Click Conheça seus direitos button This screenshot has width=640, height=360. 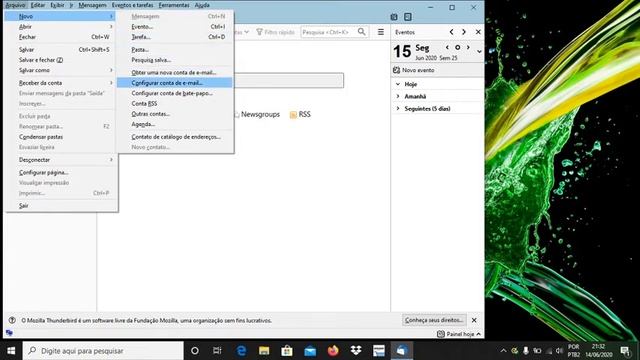(434, 320)
